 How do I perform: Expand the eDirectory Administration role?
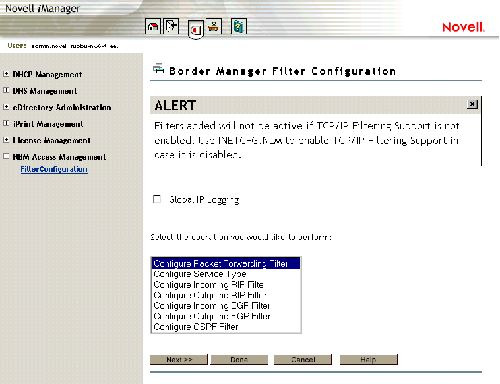(x=6, y=107)
